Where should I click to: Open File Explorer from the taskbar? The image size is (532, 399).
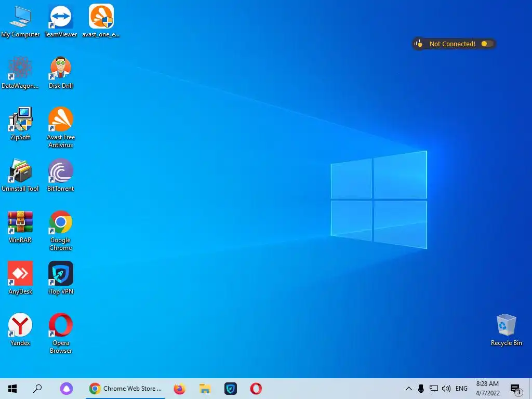(x=205, y=389)
